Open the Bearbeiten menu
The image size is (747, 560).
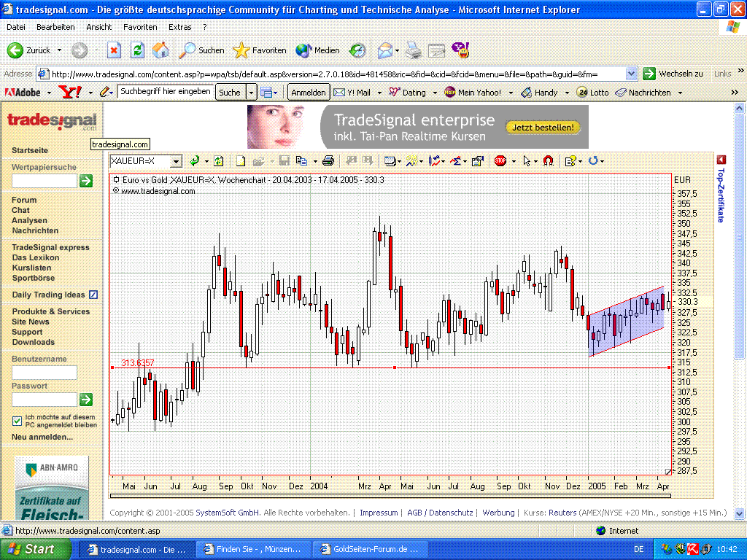[x=55, y=27]
